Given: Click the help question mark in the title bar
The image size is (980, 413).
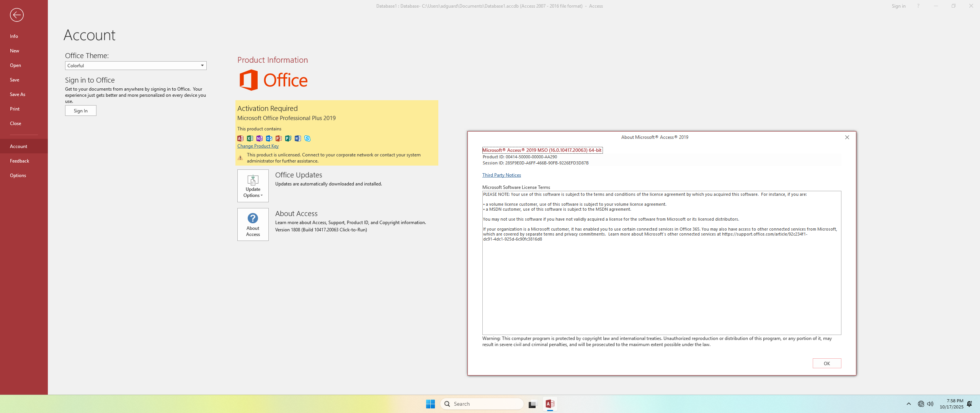Looking at the screenshot, I should (918, 6).
